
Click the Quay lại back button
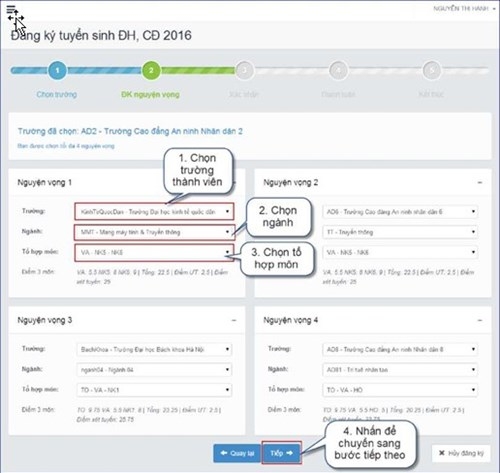[x=237, y=453]
